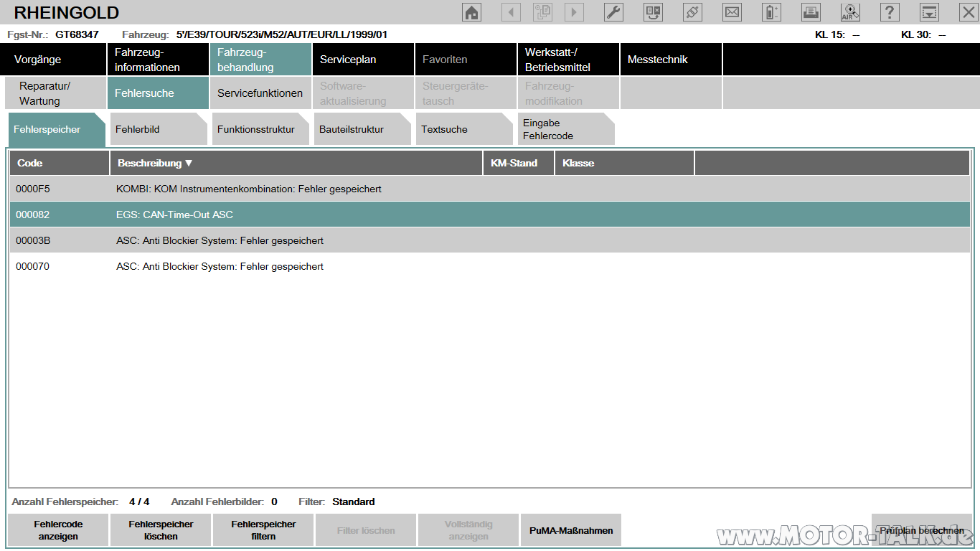Click the battery status icon
980x551 pixels.
[771, 12]
